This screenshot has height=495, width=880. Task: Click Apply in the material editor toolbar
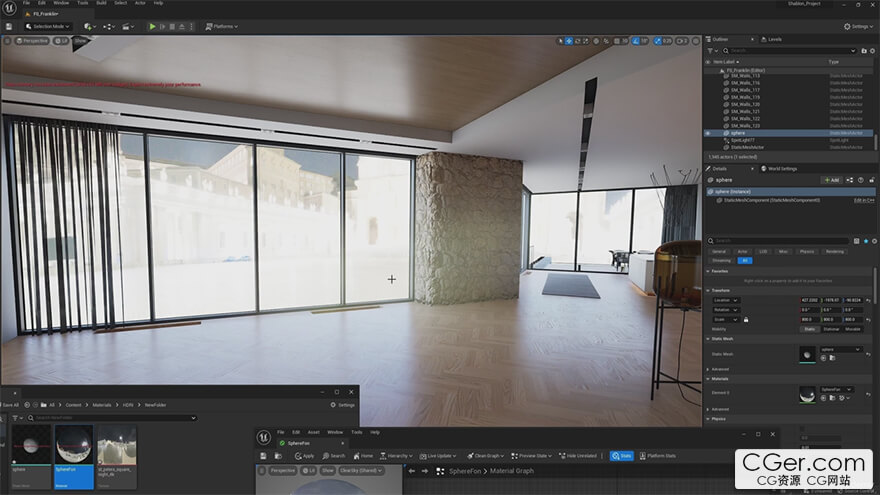[x=305, y=456]
